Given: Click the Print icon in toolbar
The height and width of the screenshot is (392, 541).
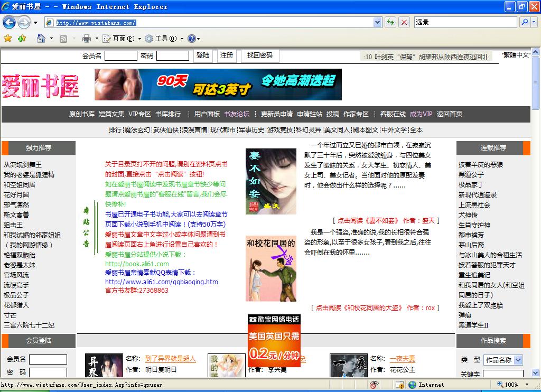Looking at the screenshot, I should tap(86, 39).
